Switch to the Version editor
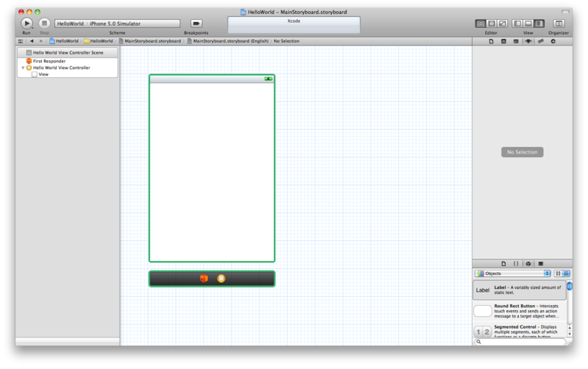The width and height of the screenshot is (588, 369). pyautogui.click(x=503, y=24)
